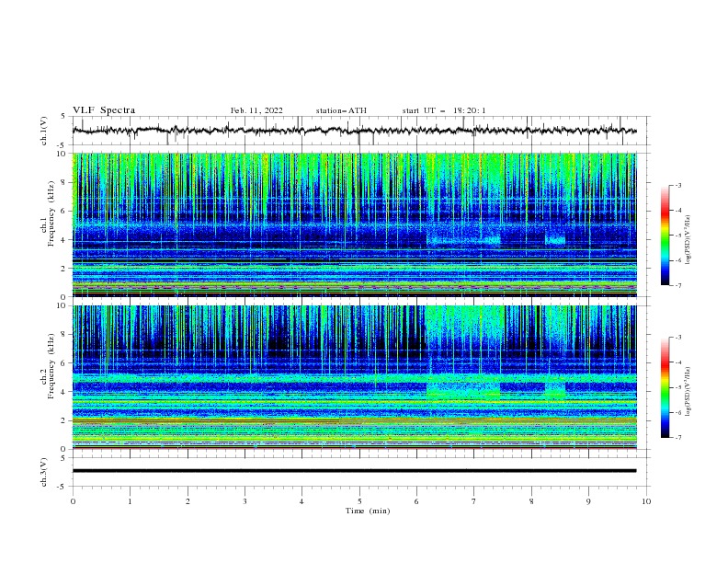Click the ch.1 color scale bar
The height and width of the screenshot is (563, 728).
pyautogui.click(x=665, y=236)
